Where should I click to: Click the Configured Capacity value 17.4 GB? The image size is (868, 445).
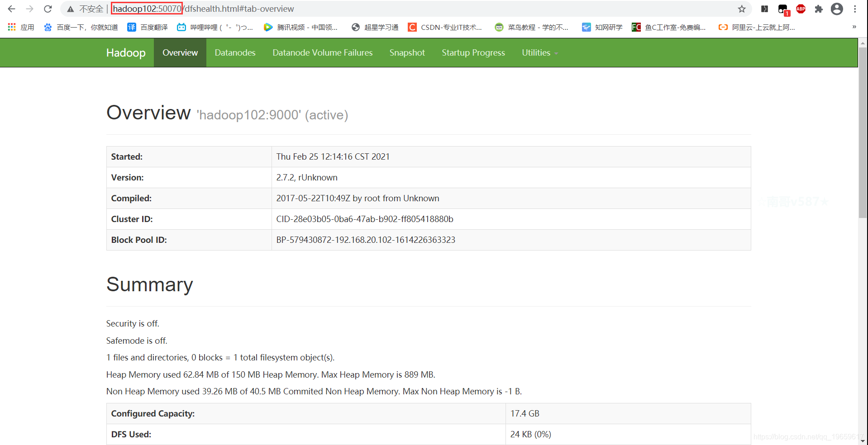(x=525, y=413)
